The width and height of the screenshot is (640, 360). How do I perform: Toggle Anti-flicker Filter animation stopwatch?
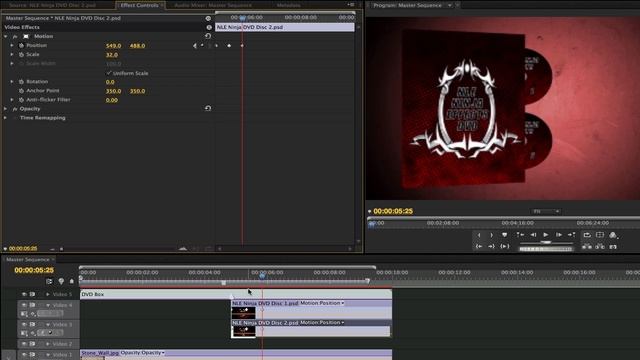click(21, 100)
